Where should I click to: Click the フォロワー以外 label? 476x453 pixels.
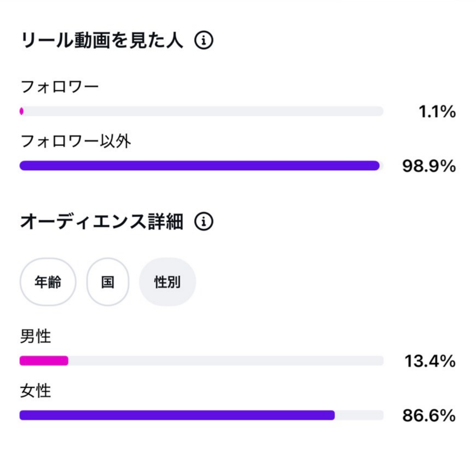click(76, 142)
